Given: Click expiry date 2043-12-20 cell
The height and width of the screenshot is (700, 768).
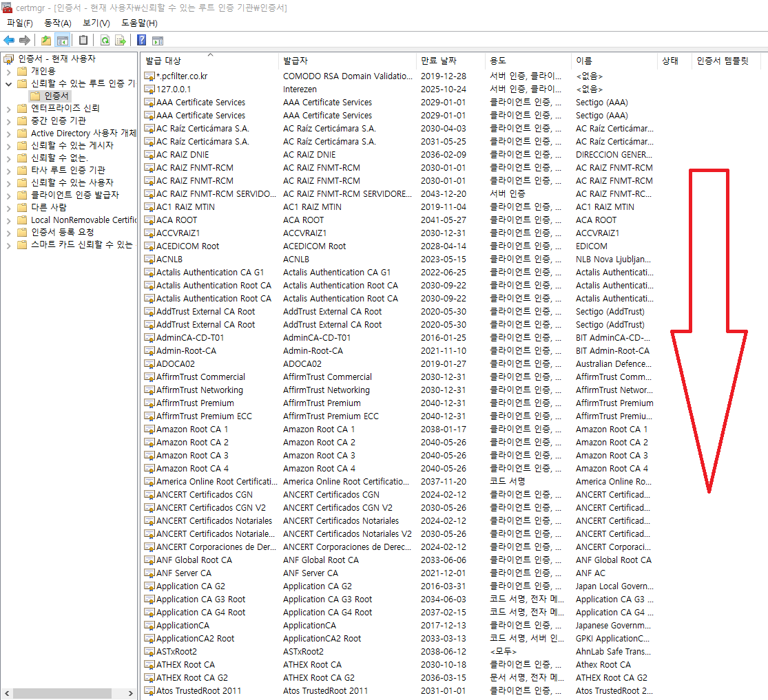Looking at the screenshot, I should (444, 194).
